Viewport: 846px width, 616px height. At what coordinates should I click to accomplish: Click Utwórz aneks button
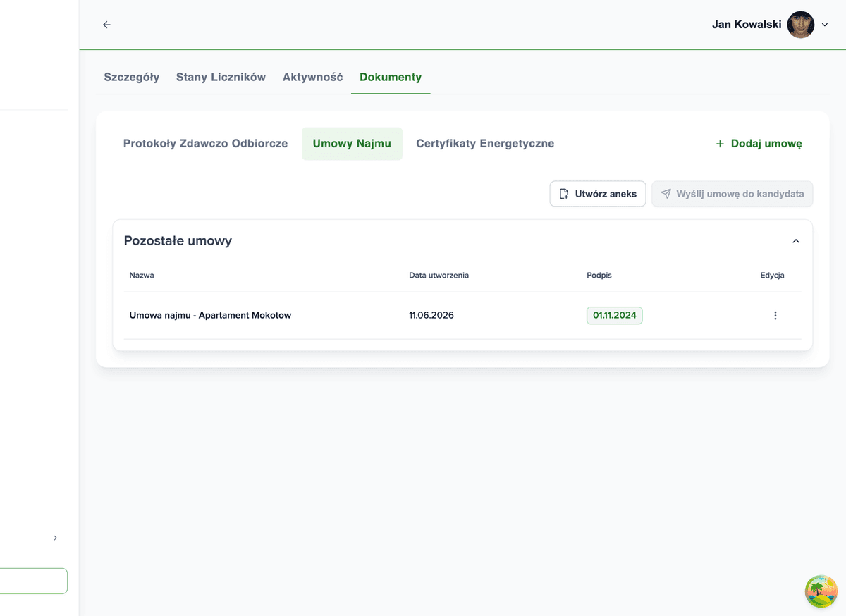598,194
